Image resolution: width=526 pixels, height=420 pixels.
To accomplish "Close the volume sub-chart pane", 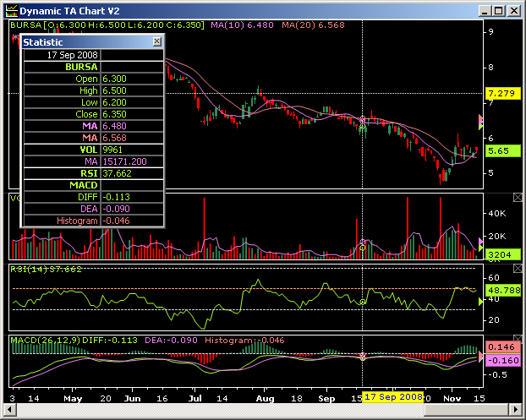I will [x=518, y=198].
